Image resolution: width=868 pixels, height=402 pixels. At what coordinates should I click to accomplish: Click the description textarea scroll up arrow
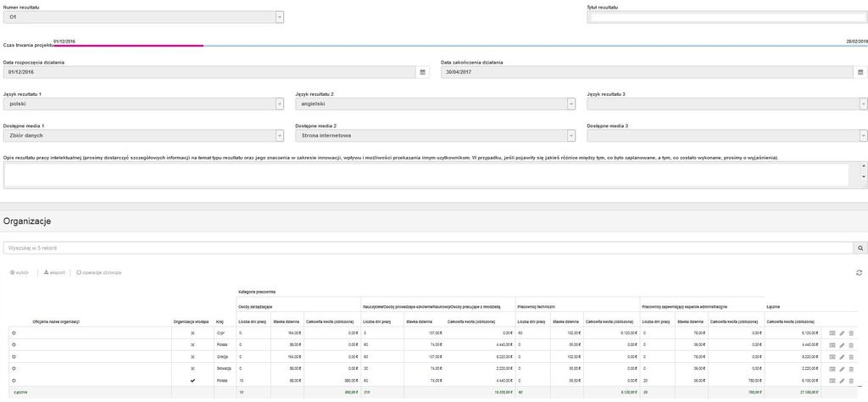pyautogui.click(x=864, y=165)
